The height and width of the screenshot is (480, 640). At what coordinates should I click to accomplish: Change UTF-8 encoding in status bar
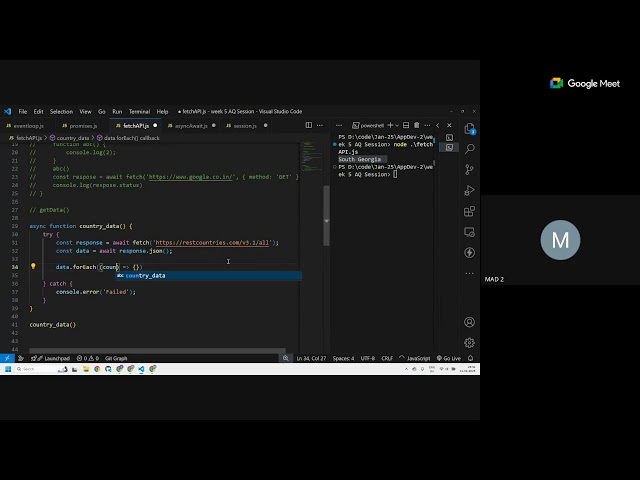click(368, 358)
